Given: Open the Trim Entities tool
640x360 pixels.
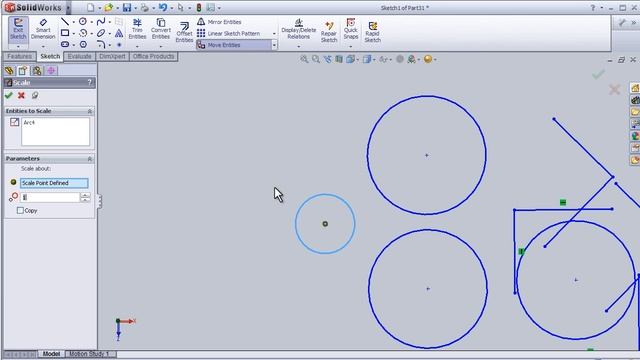Looking at the screenshot, I should coord(137,29).
